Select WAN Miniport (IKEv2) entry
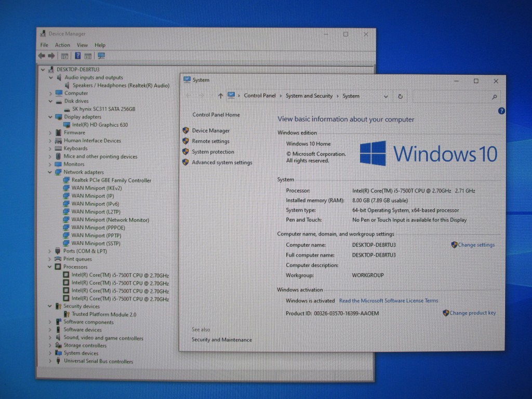The height and width of the screenshot is (399, 532). coord(97,188)
